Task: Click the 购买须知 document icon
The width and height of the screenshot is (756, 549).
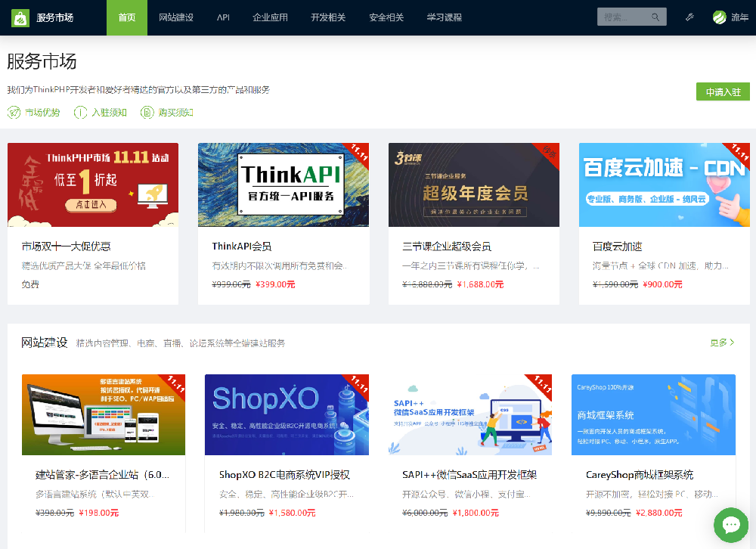Action: (x=147, y=113)
